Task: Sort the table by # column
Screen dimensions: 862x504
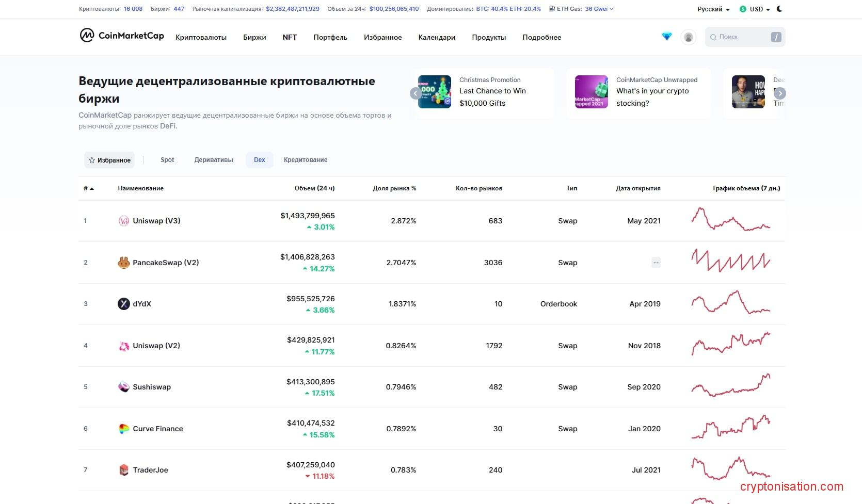Action: point(88,188)
